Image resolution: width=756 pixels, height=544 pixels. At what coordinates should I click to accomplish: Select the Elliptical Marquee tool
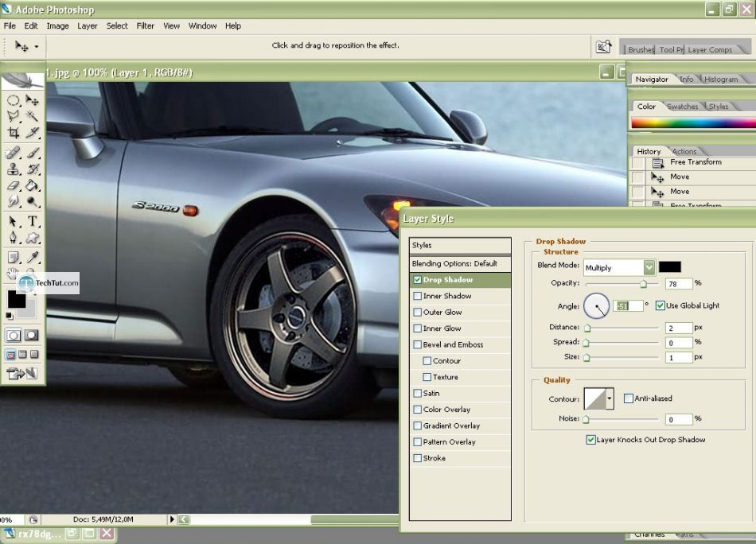[13, 100]
